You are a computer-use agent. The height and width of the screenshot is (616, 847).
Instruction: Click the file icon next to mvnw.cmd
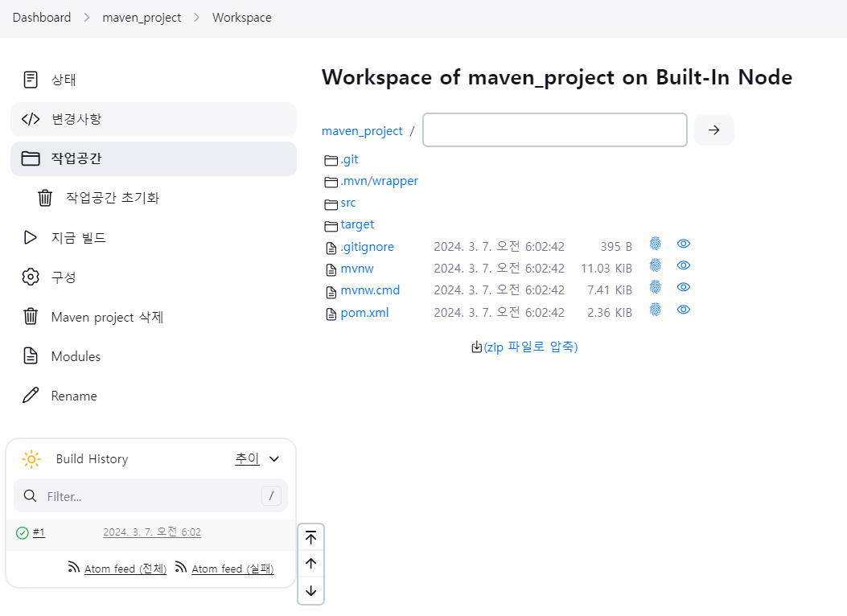[331, 292]
